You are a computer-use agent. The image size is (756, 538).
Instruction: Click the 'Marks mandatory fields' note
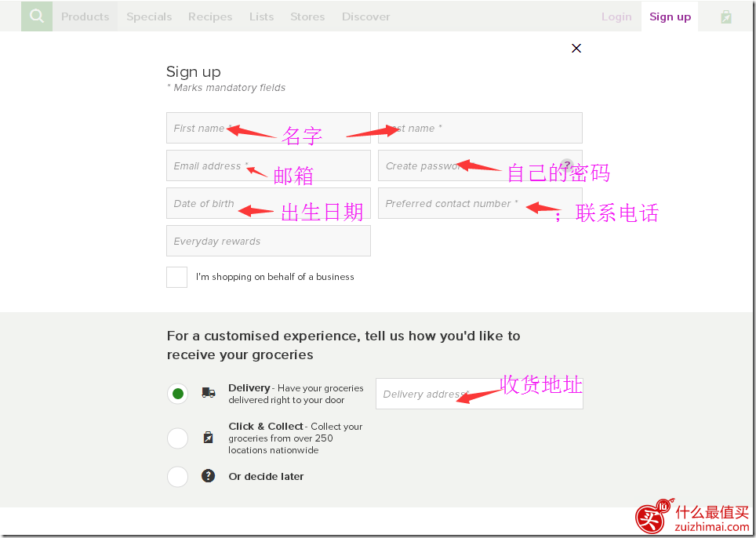(226, 88)
